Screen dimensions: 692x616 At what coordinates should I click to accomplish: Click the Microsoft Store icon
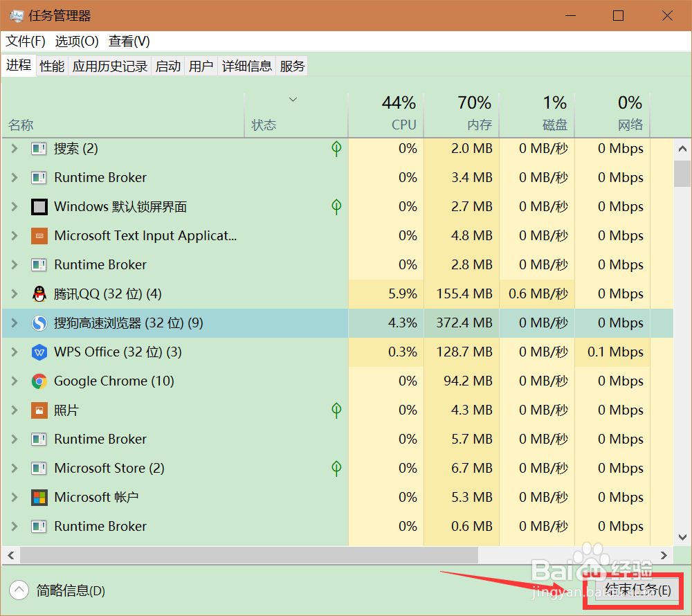[39, 468]
